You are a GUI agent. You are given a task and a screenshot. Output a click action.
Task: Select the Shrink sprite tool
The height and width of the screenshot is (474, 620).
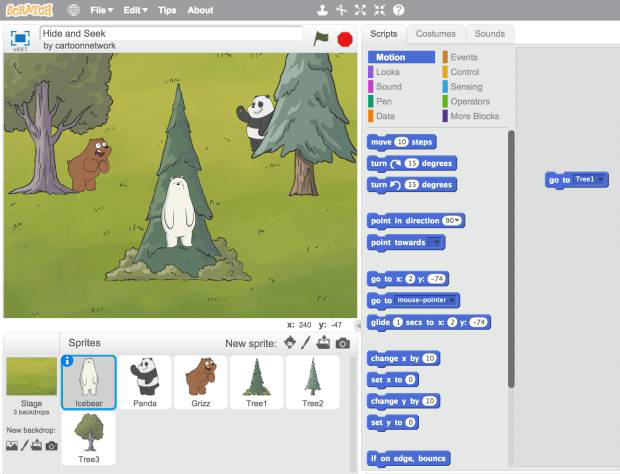click(x=378, y=10)
